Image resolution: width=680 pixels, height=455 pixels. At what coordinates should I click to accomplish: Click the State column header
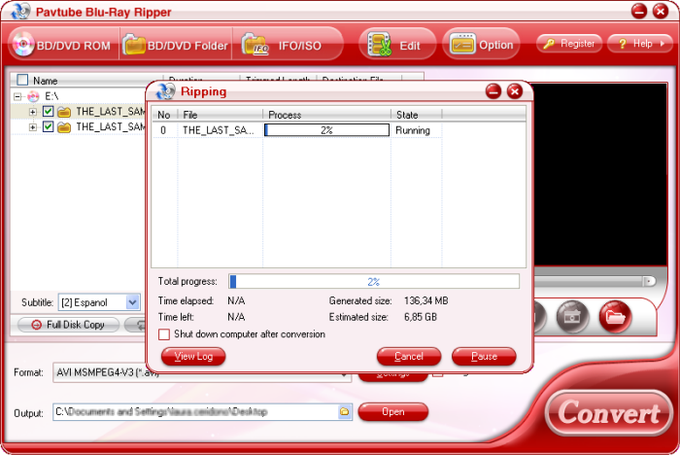416,115
